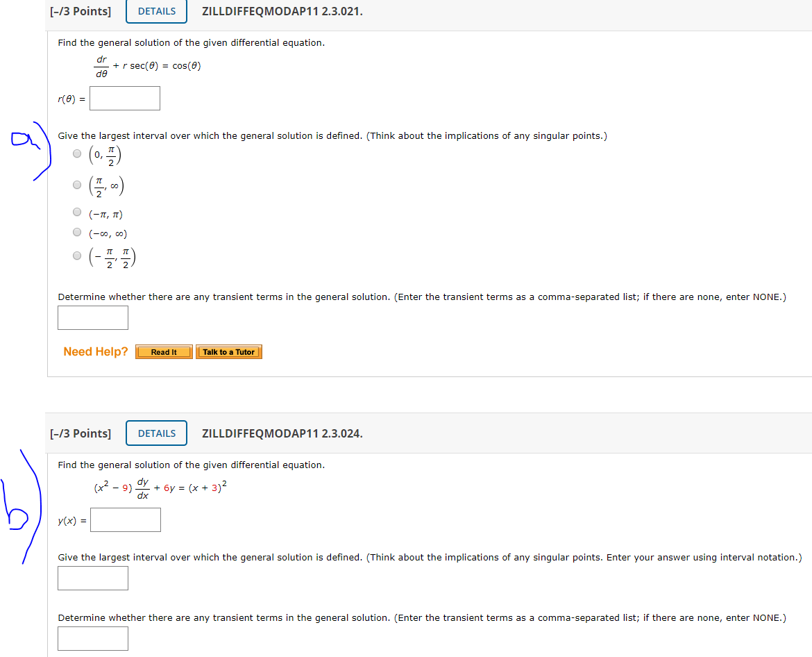Open DETAILS for problem 2.3.021
812x657 pixels.
click(155, 11)
